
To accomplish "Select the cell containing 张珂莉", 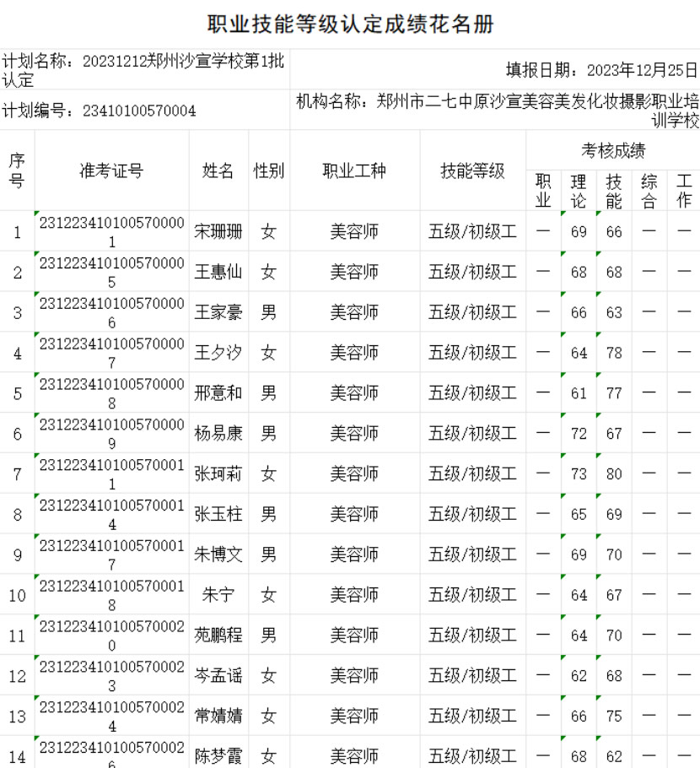I will tap(218, 474).
